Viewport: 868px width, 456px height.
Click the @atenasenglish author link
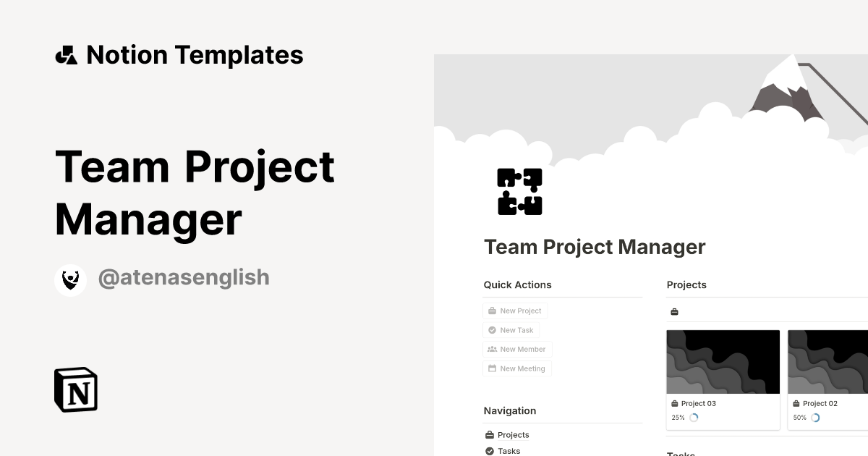tap(184, 278)
